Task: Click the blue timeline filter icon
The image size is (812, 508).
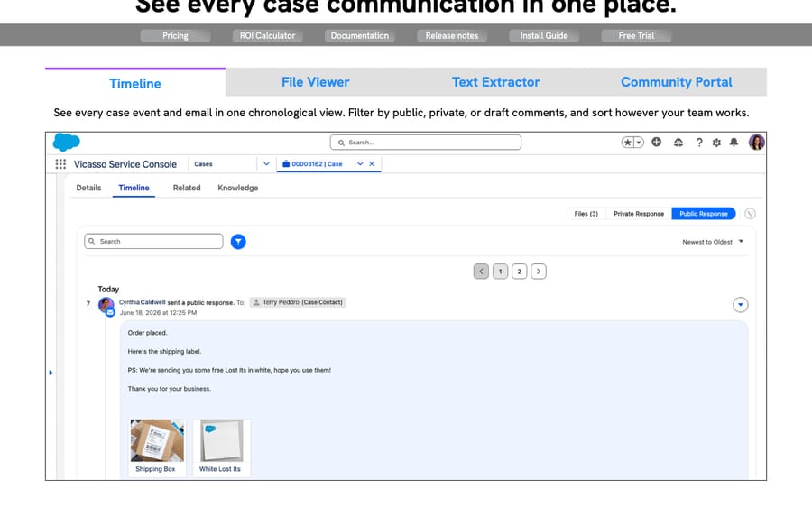Action: (238, 242)
